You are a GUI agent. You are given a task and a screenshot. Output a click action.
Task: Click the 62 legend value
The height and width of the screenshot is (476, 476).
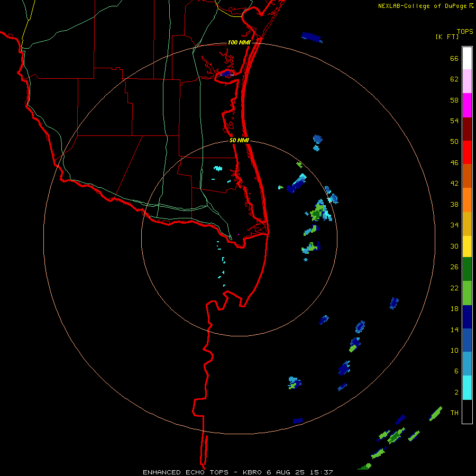454,79
